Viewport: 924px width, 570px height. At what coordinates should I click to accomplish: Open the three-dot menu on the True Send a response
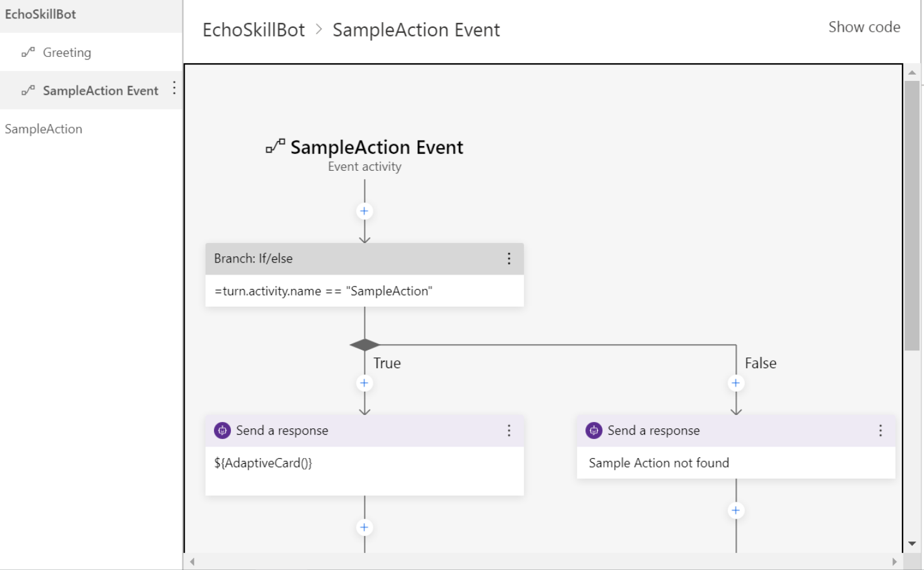(509, 431)
